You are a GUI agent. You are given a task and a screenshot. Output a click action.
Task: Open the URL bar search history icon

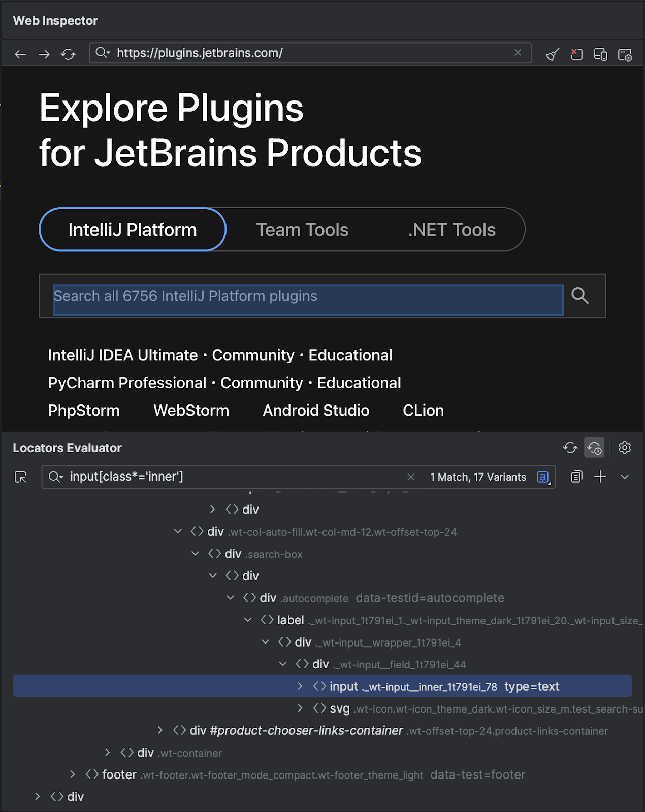click(x=103, y=53)
